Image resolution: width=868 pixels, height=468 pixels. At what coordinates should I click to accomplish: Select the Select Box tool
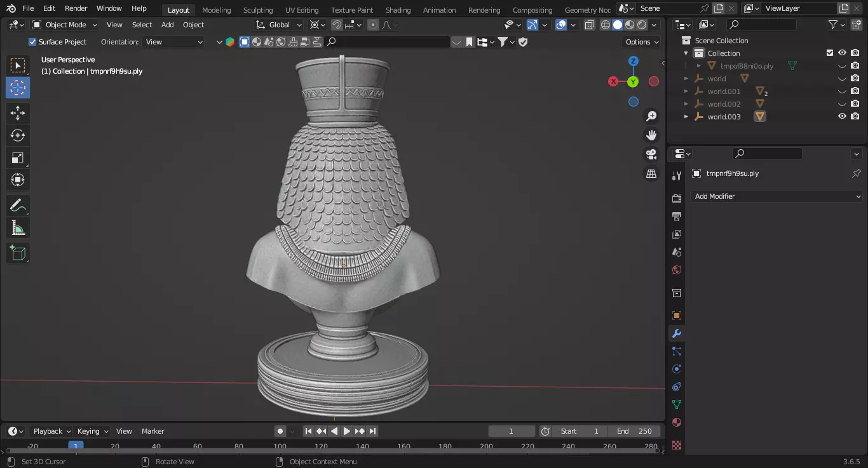pyautogui.click(x=18, y=65)
